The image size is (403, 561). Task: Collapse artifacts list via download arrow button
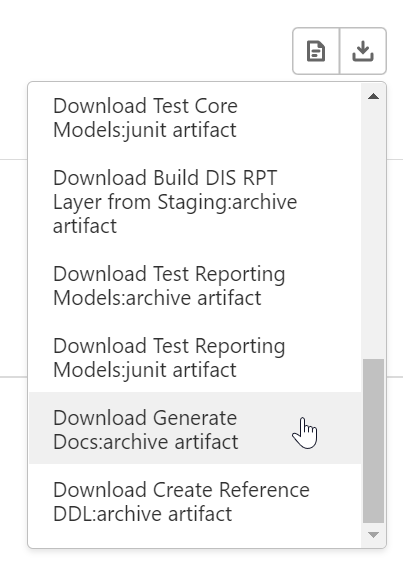[x=363, y=51]
